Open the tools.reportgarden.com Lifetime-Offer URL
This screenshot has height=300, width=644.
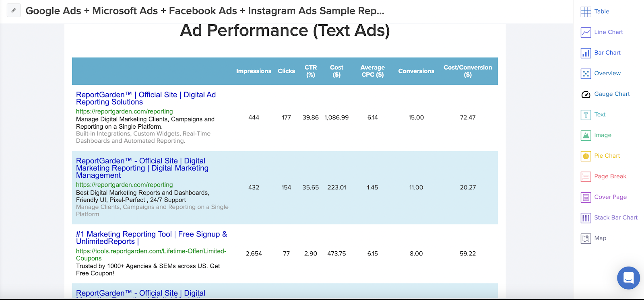click(x=151, y=255)
